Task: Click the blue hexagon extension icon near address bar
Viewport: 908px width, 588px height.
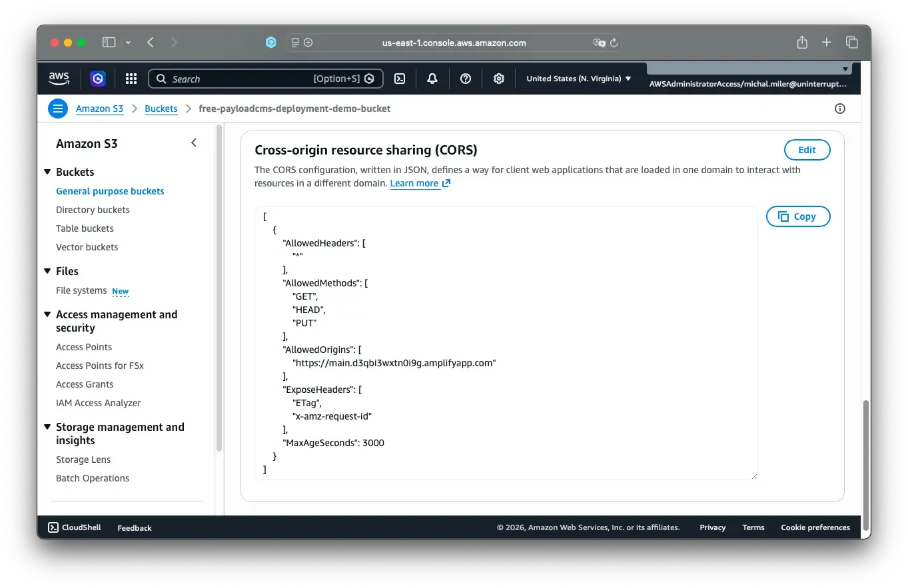Action: (271, 43)
